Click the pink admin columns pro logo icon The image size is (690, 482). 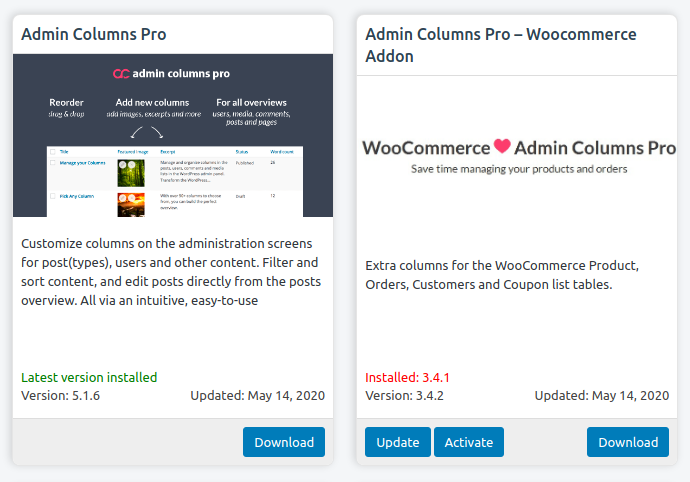pyautogui.click(x=121, y=73)
